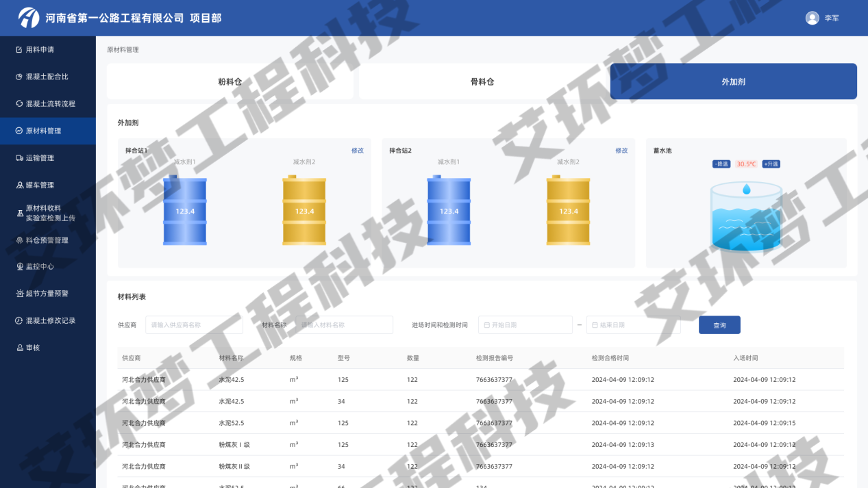Click 修改 link for 拌合站2
This screenshot has width=868, height=488.
coord(621,151)
